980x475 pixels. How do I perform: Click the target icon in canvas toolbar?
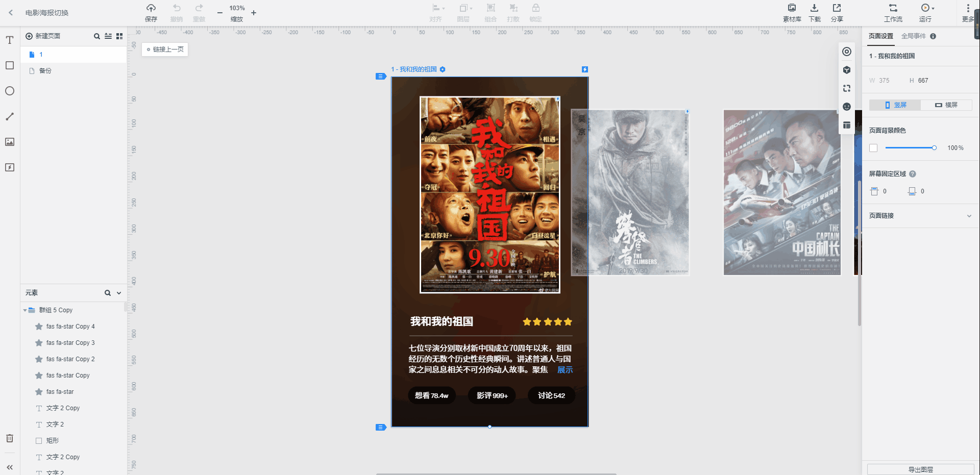click(x=847, y=52)
